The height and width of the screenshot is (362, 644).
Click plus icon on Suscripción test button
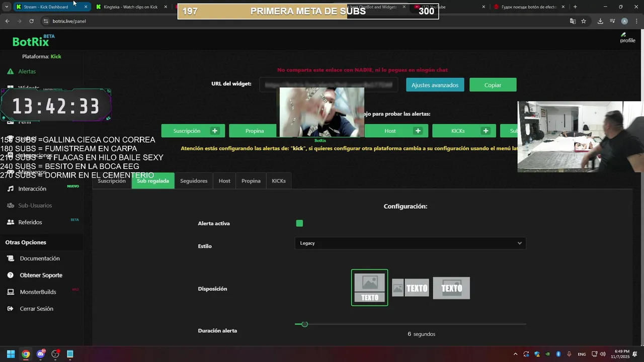[215, 131]
